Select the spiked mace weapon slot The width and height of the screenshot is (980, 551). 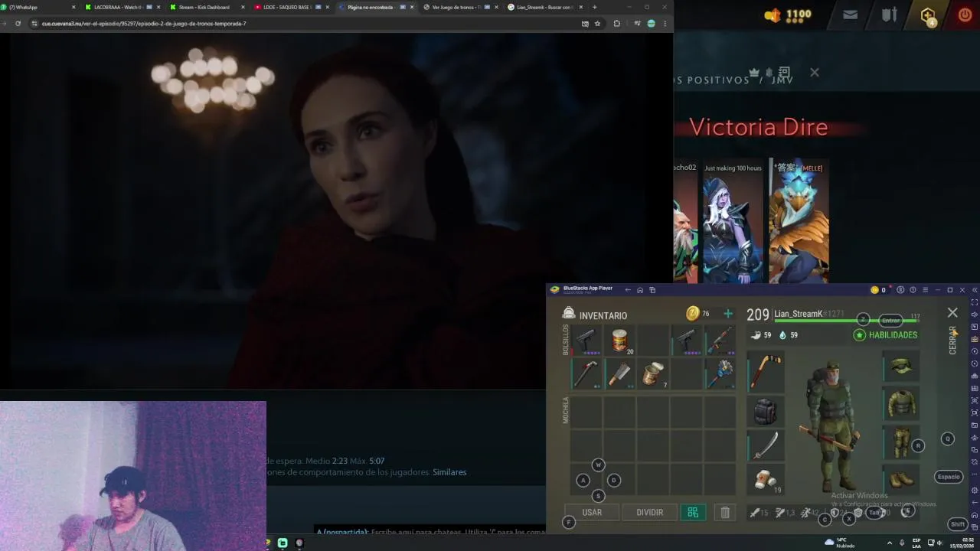tap(720, 373)
